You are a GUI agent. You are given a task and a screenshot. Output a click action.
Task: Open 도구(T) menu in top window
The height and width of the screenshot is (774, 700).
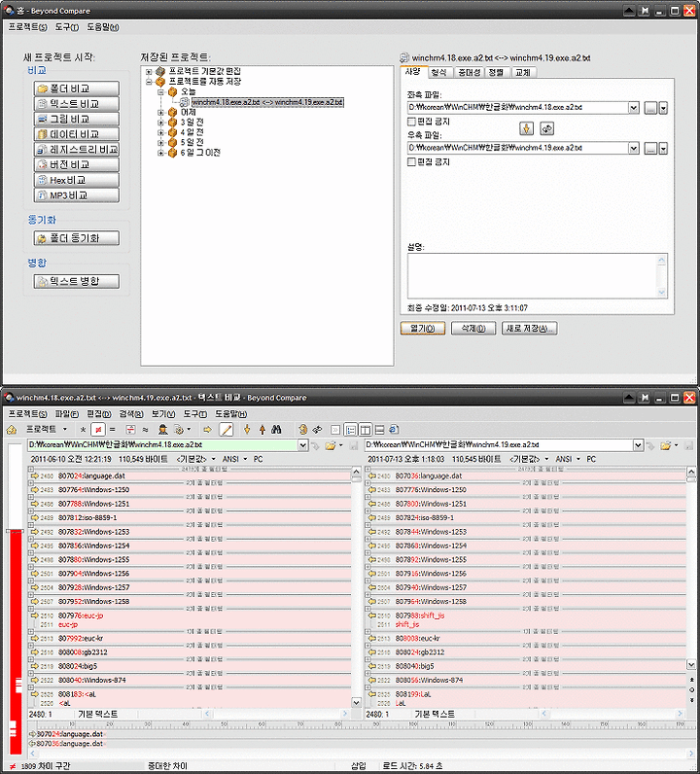(67, 27)
